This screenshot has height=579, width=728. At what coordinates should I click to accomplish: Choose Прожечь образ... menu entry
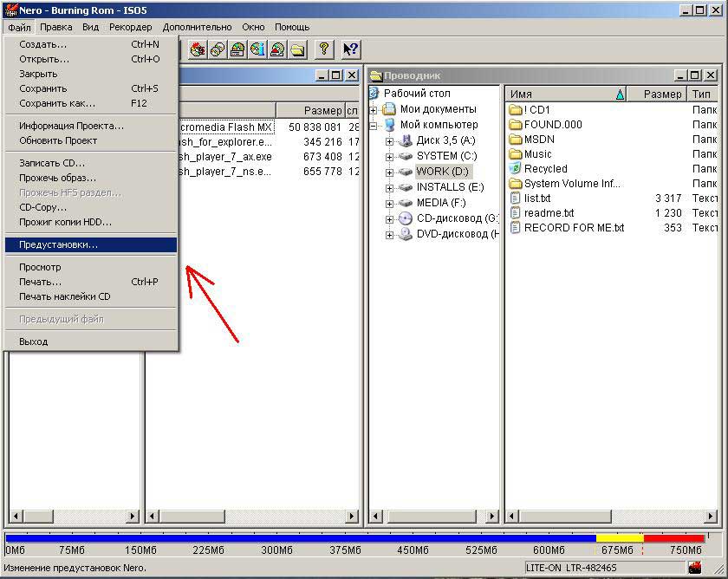point(91,178)
